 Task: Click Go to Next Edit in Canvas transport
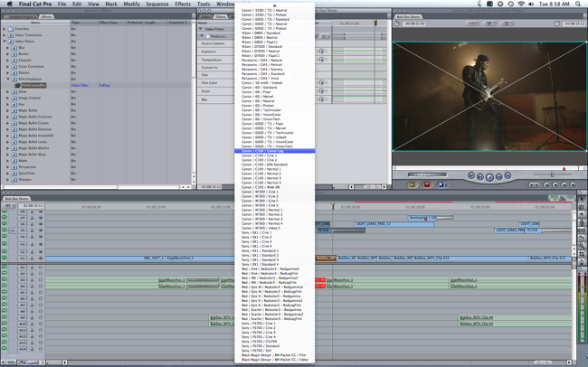[x=507, y=175]
